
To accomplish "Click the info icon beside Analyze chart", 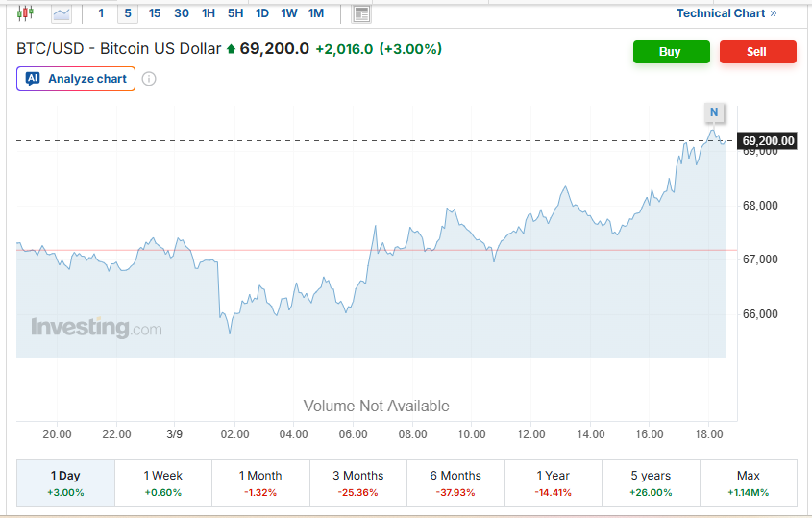I will click(x=149, y=79).
